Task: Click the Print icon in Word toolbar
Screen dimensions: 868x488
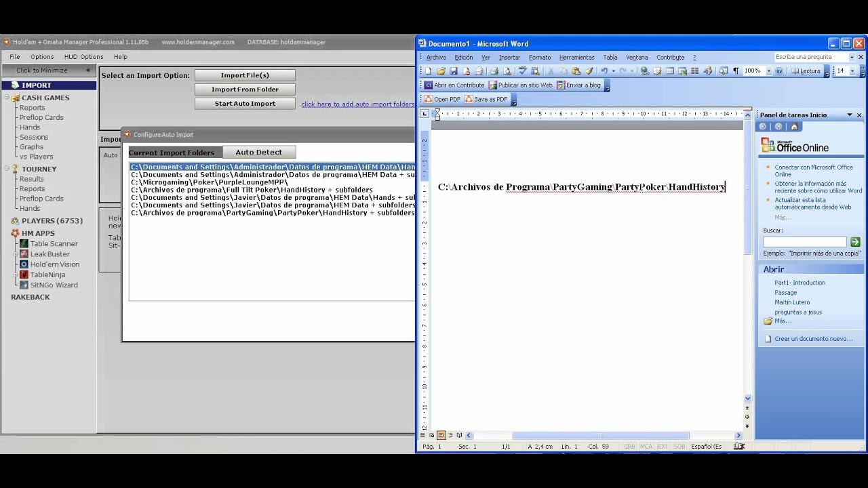Action: click(494, 70)
